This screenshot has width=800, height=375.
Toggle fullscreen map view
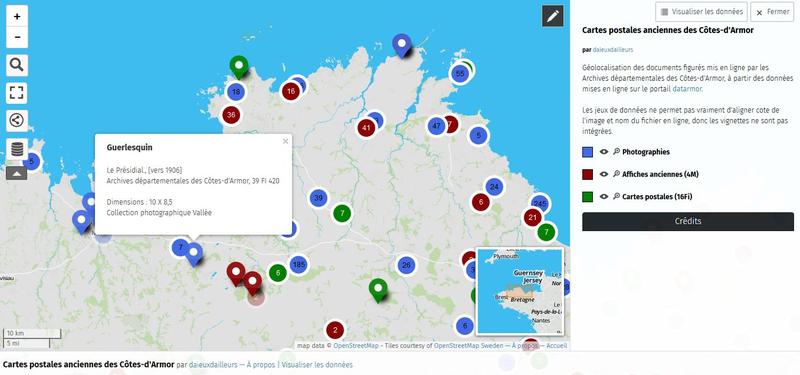17,93
